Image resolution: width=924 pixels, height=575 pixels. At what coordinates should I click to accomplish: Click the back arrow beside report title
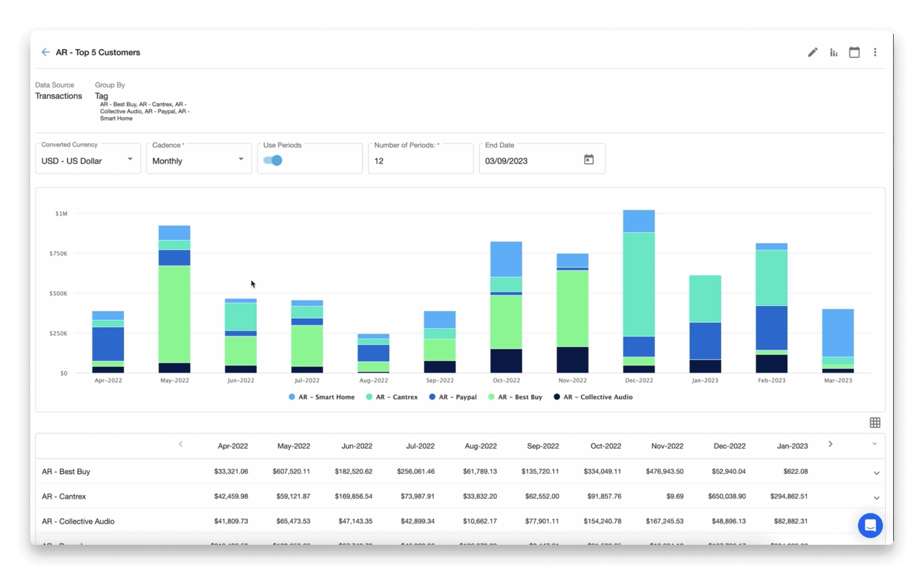(x=45, y=52)
